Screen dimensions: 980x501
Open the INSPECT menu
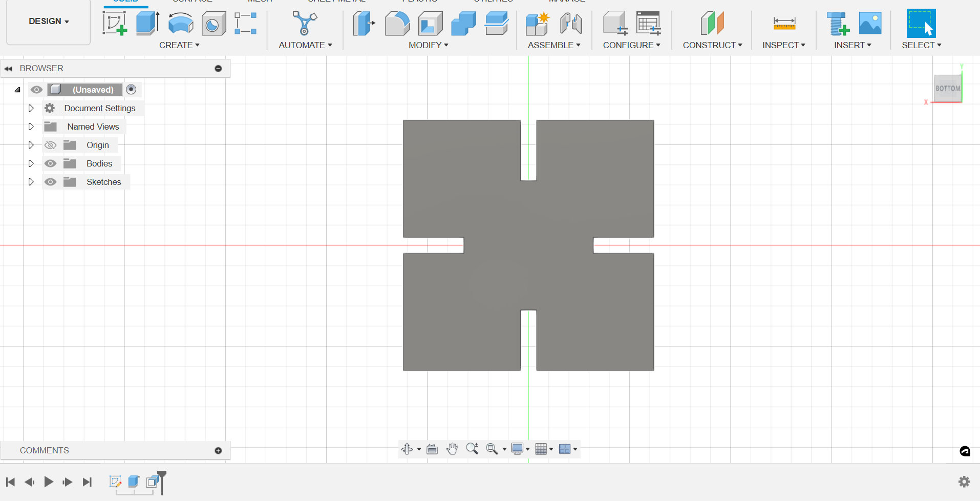coord(783,45)
